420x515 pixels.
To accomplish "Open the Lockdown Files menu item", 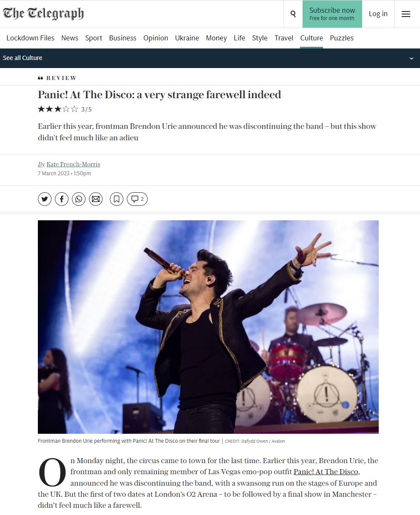I will [x=30, y=38].
